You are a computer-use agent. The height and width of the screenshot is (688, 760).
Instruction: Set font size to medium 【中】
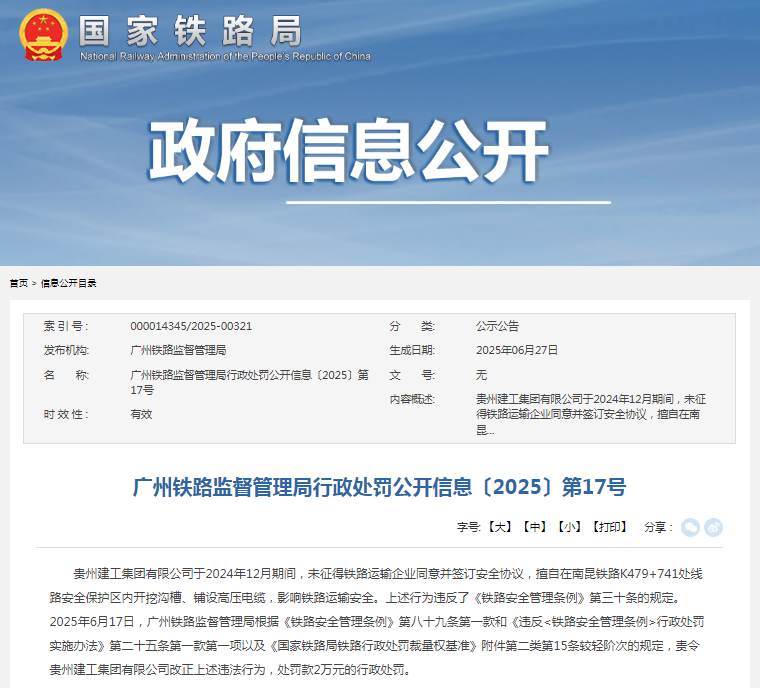[535, 527]
